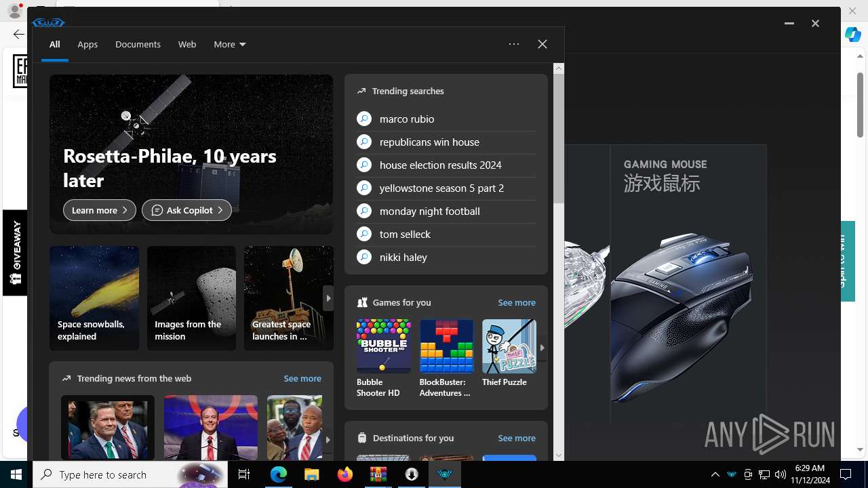Advance the games list arrow
This screenshot has height=488, width=868.
click(x=542, y=348)
